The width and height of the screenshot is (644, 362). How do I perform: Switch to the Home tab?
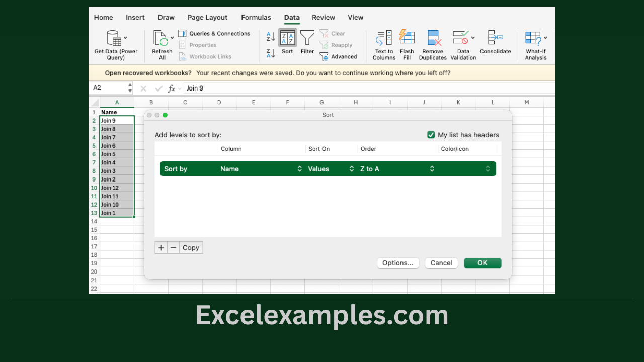(103, 17)
